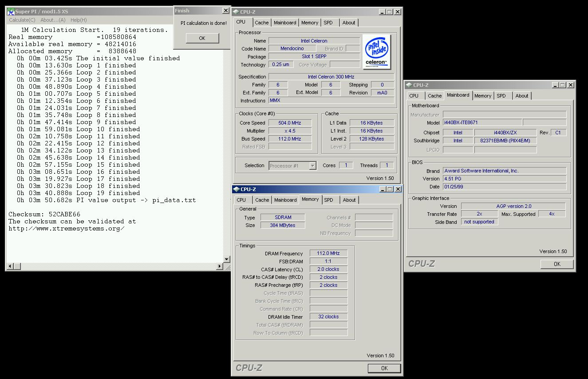Switch to Cache tab in top CPU-Z window

(262, 23)
